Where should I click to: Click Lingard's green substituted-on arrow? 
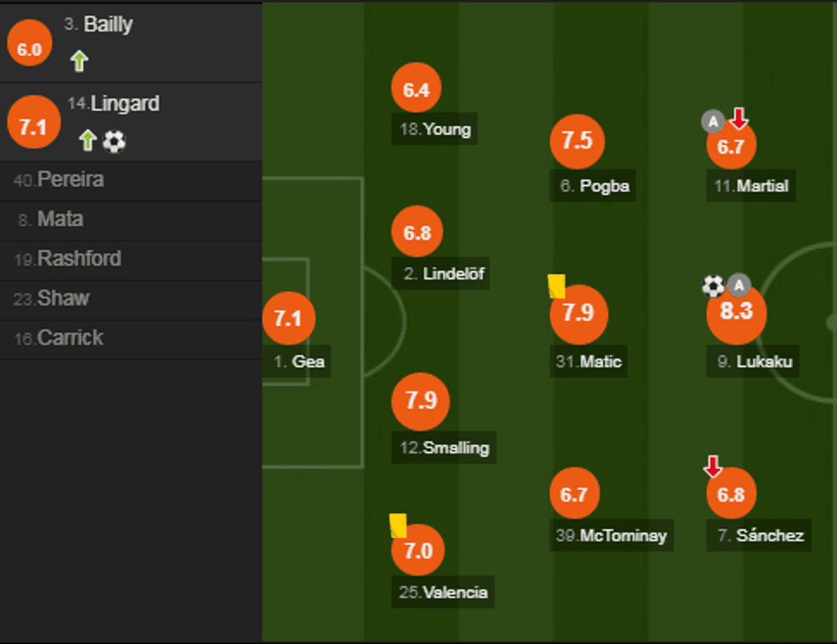[87, 141]
